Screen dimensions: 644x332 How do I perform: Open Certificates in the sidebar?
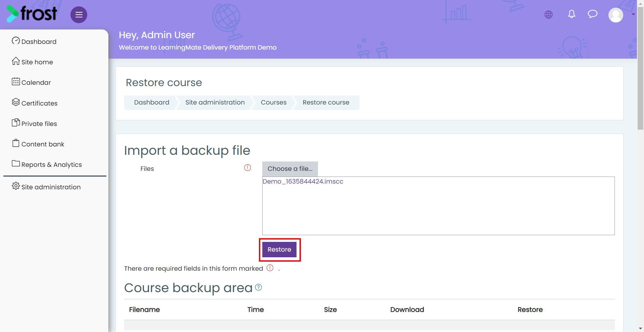click(x=35, y=103)
